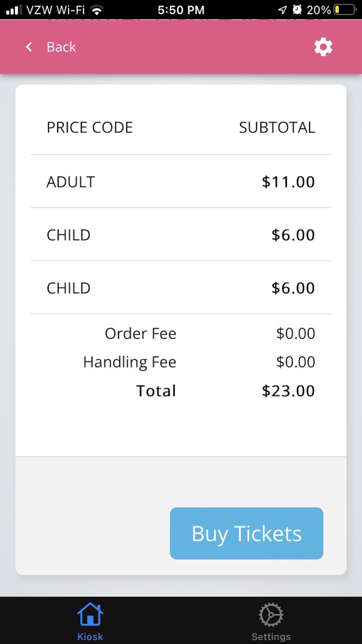Image resolution: width=362 pixels, height=644 pixels.
Task: Select the first CHILD ticket row
Action: coord(69,235)
